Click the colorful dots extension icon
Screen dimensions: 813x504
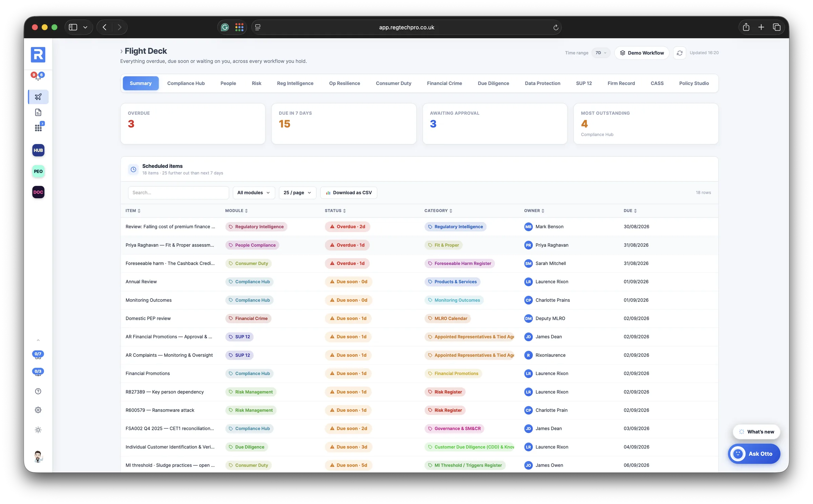[x=239, y=27]
